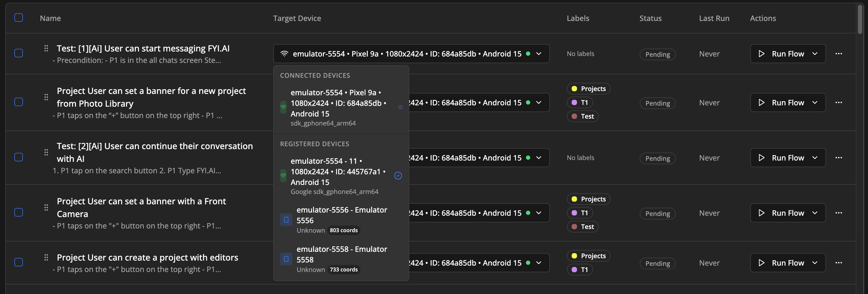Open the more actions menu for 'Front Camera' row
Viewport: 868px width, 294px height.
pyautogui.click(x=839, y=213)
